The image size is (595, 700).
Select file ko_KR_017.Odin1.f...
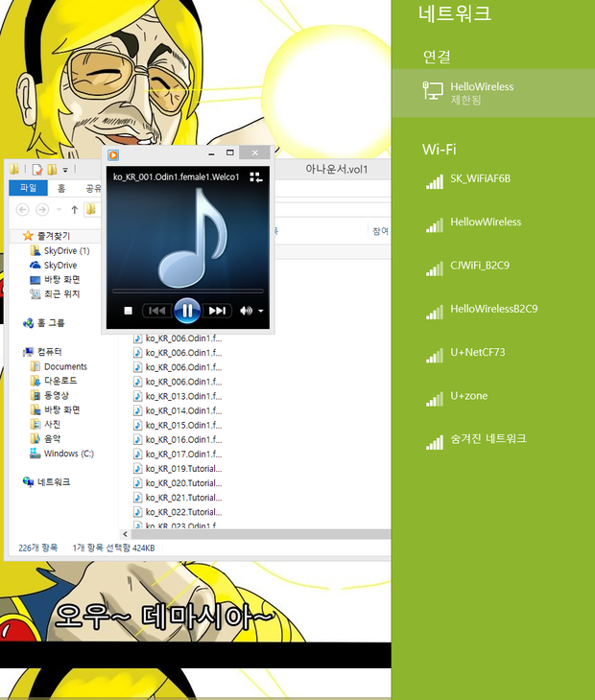tap(183, 454)
